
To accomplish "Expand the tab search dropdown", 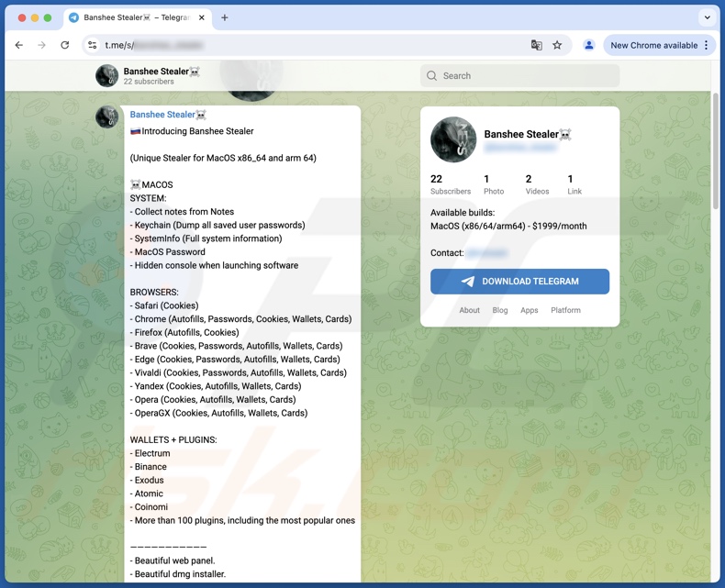I will pyautogui.click(x=707, y=17).
